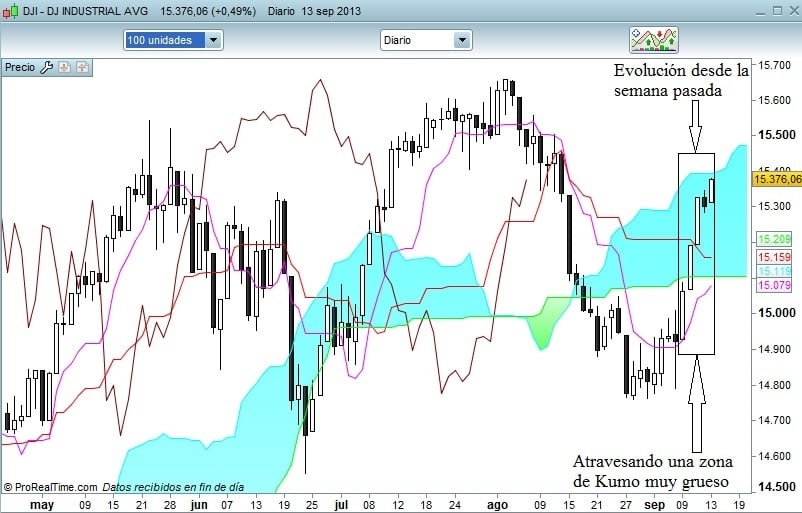802x513 pixels.
Task: Click the Precio wrench settings icon
Action: [47, 67]
